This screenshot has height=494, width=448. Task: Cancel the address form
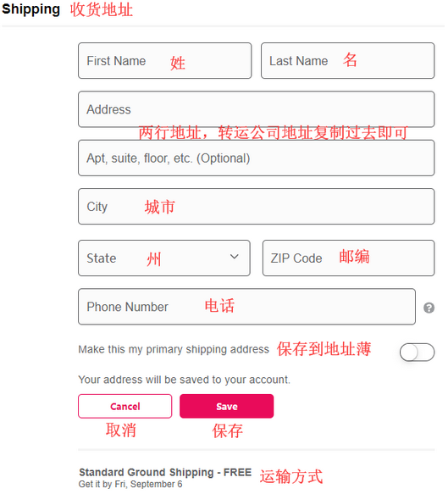tap(125, 406)
